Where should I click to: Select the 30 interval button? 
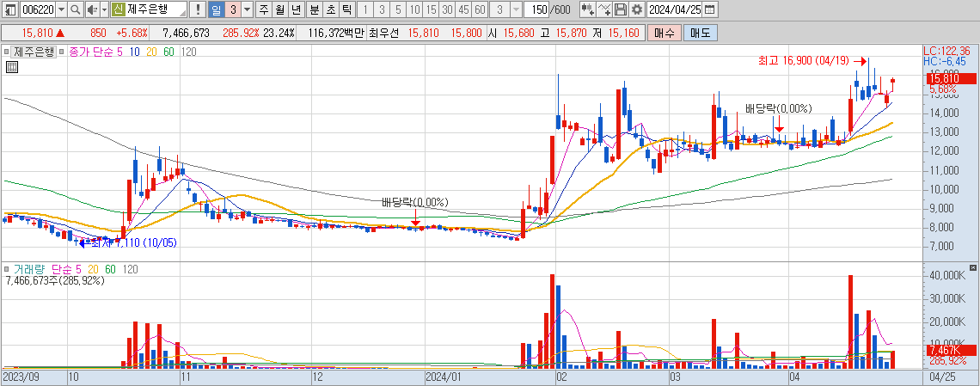(447, 9)
